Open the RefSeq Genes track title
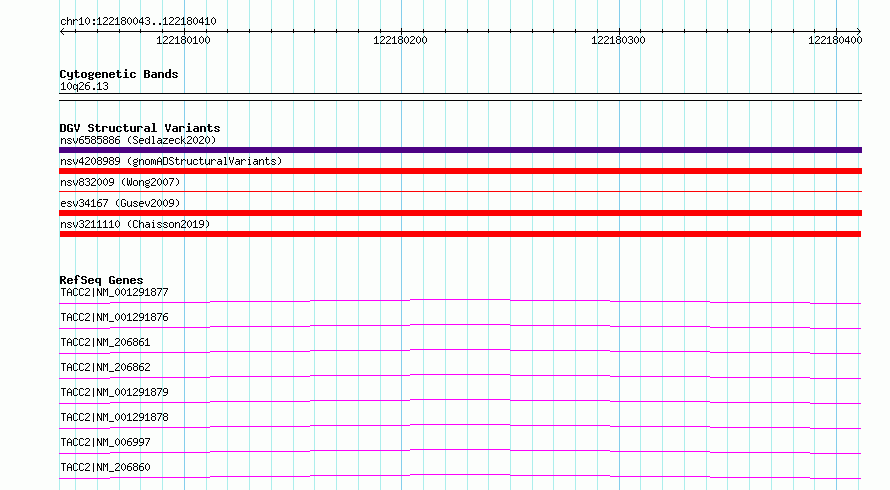The height and width of the screenshot is (490, 890). tap(101, 280)
